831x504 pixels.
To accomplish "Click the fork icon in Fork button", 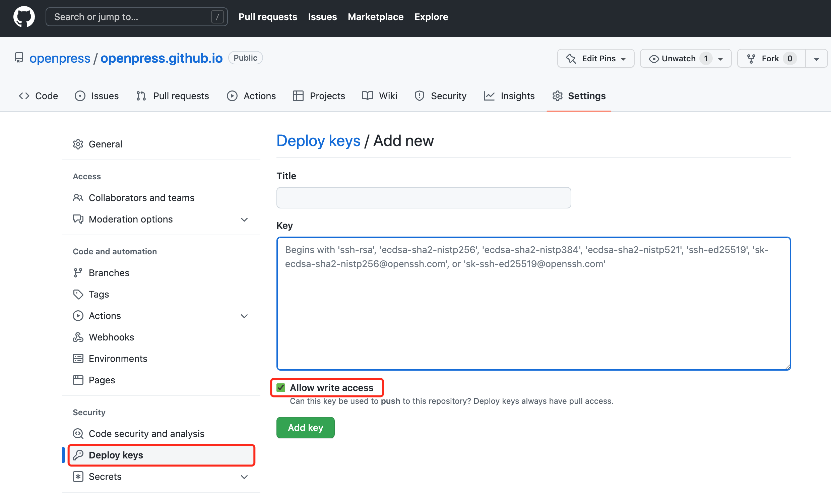I will (751, 59).
